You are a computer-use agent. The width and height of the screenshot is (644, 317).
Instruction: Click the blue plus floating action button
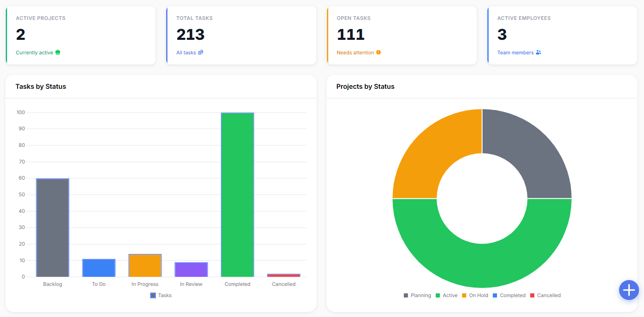coord(629,290)
